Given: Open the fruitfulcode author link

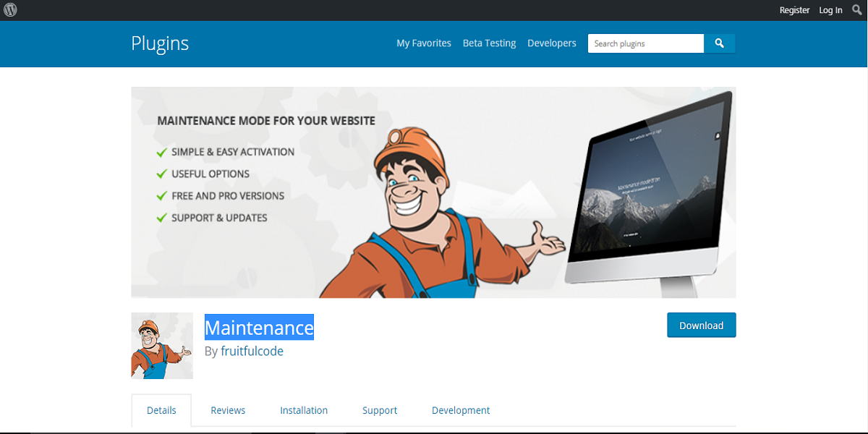Looking at the screenshot, I should (252, 352).
